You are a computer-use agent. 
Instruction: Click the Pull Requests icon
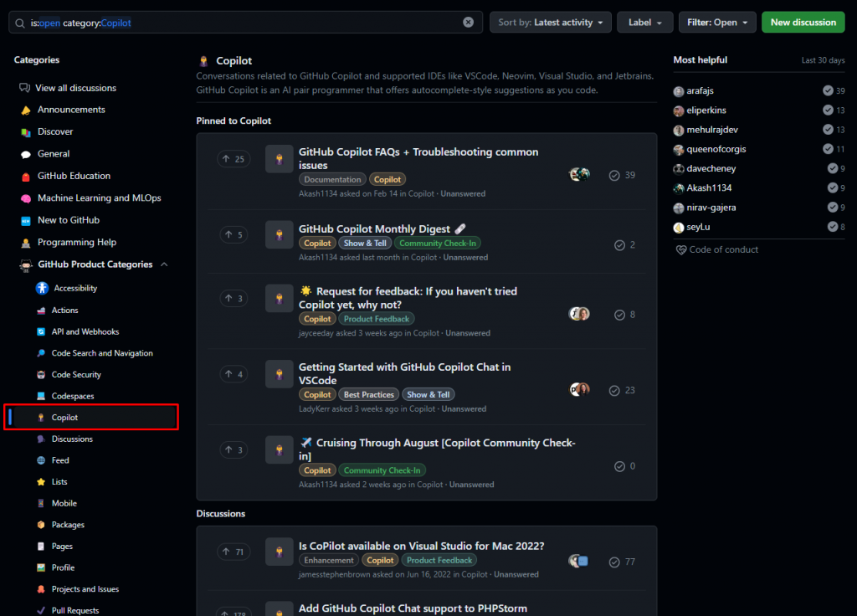[41, 610]
